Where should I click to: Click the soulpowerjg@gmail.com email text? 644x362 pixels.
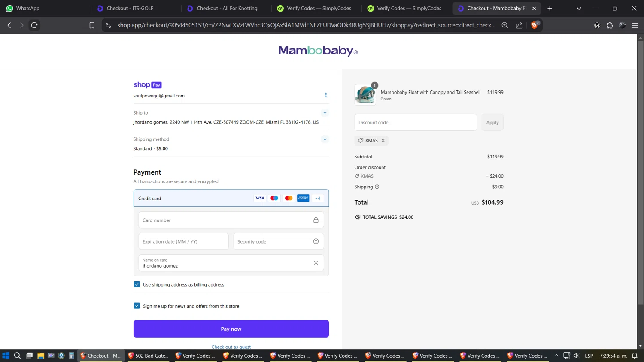[159, 96]
